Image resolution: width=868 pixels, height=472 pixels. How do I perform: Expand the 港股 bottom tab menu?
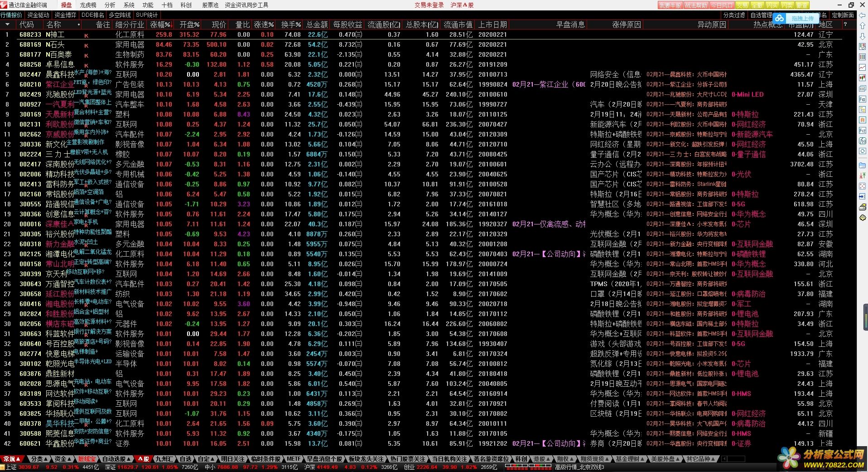click(x=542, y=459)
